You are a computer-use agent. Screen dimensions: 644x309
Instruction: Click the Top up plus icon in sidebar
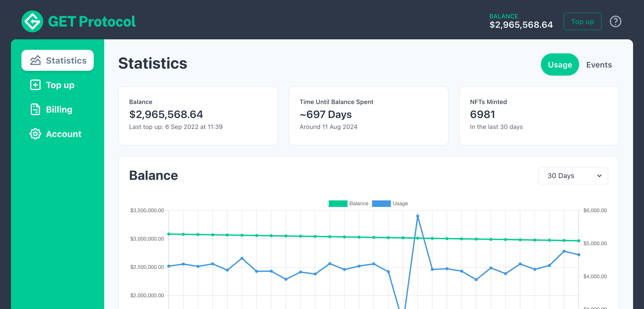pos(35,85)
